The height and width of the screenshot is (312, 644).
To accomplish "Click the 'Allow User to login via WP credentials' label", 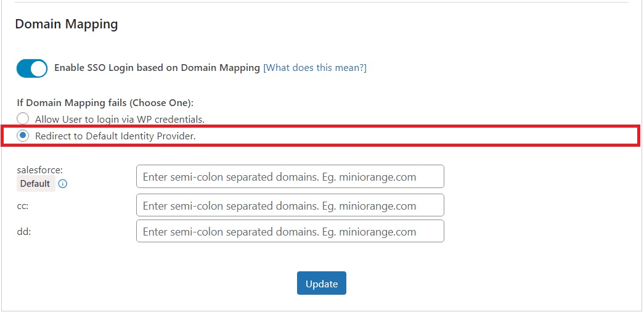I will click(x=120, y=119).
